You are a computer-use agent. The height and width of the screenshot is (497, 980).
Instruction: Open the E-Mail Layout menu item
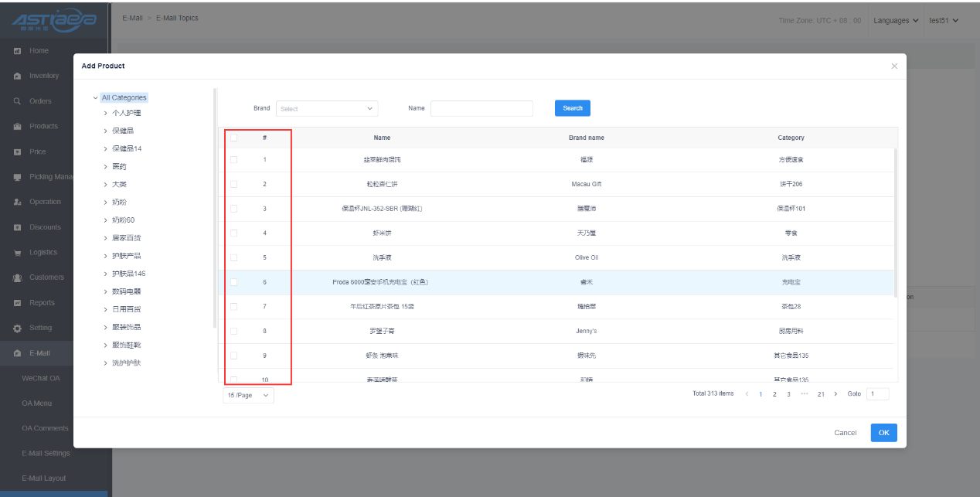coord(44,478)
